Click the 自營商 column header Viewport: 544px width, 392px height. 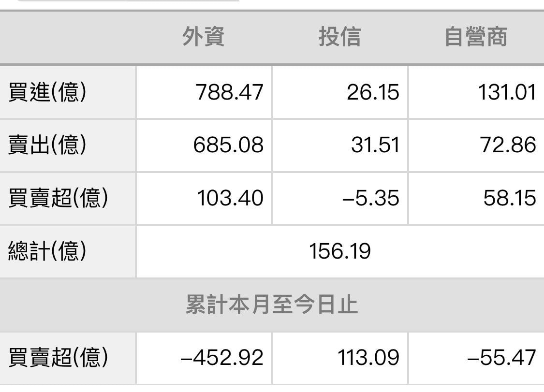[475, 37]
